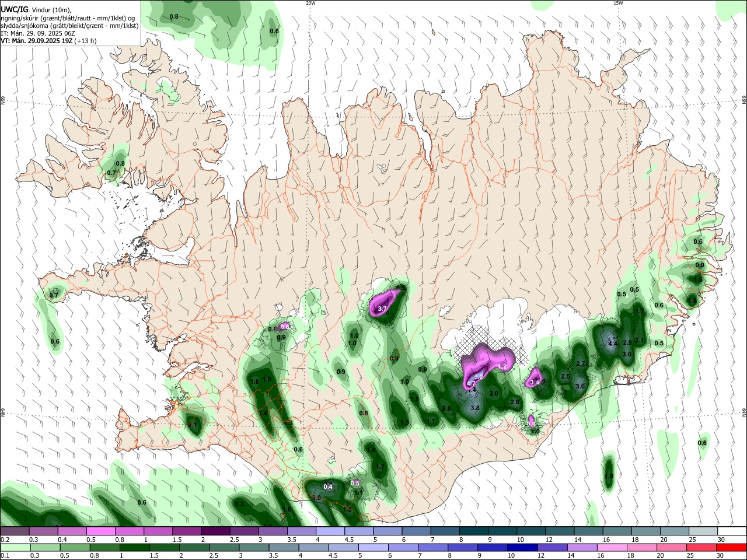Click the '15W' longitude label
Image resolution: width=747 pixels, height=560 pixels.
coord(618,3)
